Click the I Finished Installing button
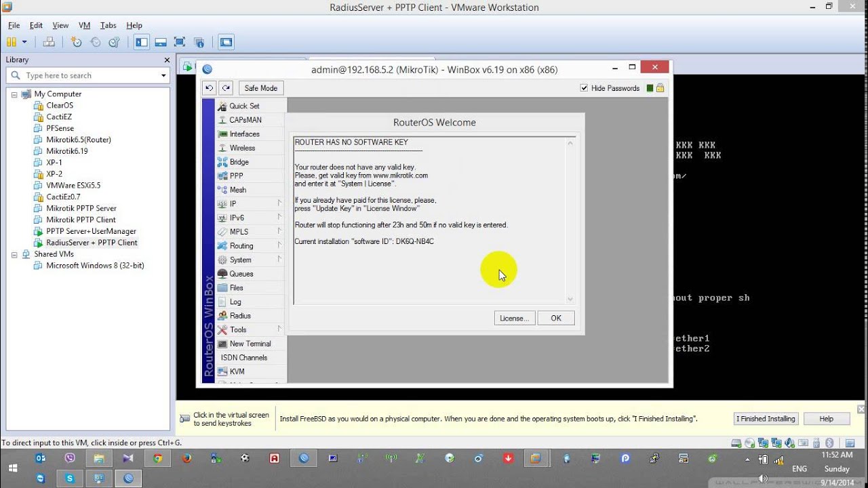The width and height of the screenshot is (868, 488). coord(766,419)
